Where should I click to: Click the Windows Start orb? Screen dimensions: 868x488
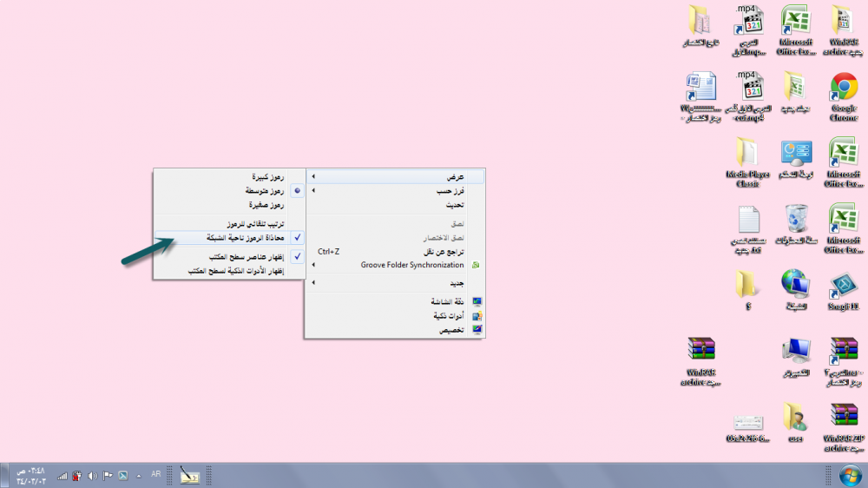(x=845, y=475)
